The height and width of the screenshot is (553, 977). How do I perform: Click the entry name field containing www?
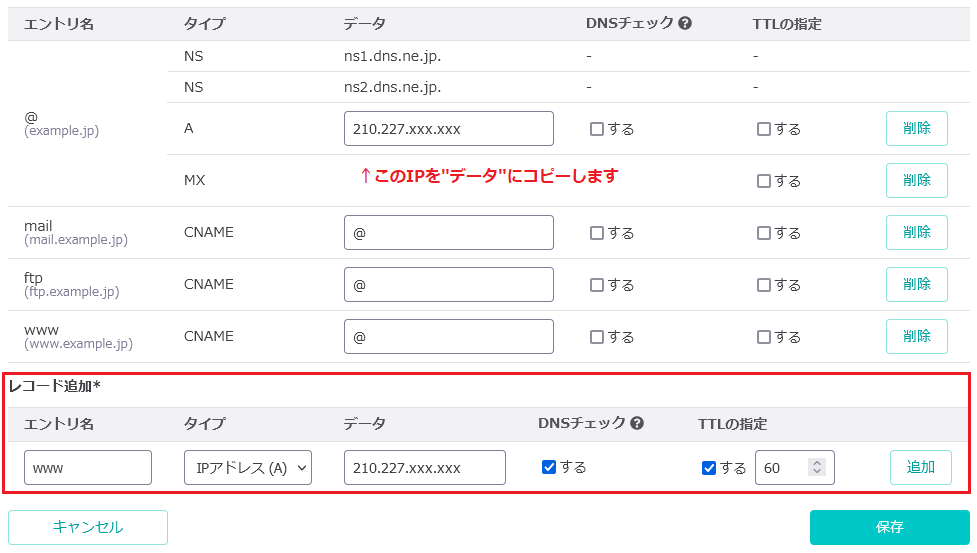click(88, 468)
